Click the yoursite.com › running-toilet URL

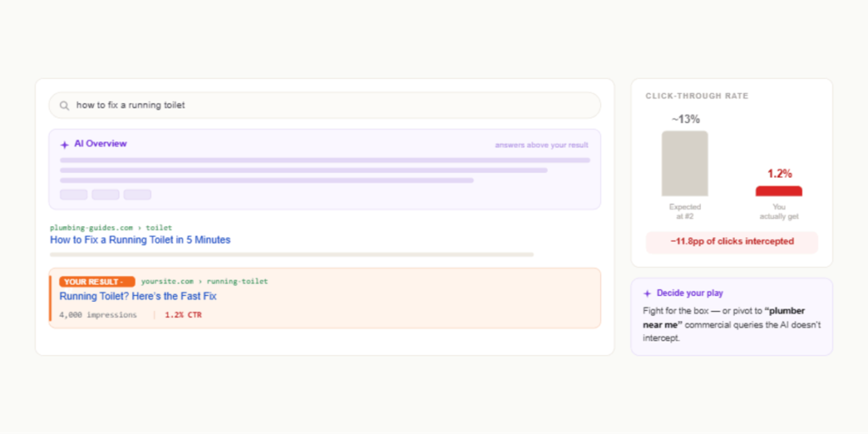click(204, 281)
